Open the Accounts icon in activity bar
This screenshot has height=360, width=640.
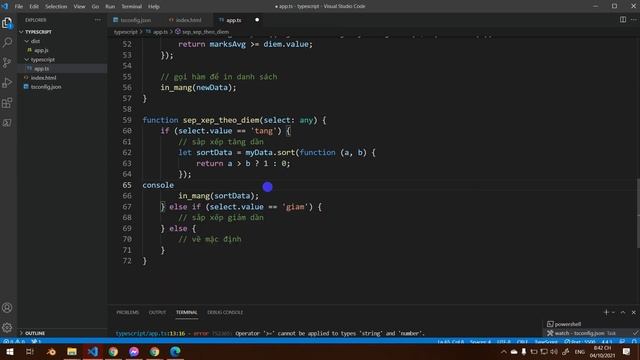[x=7, y=308]
